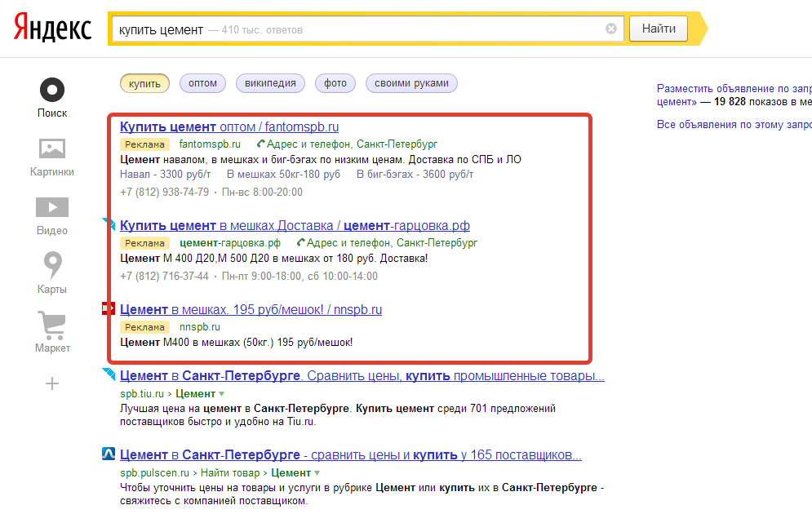Open the pulscen 165 поставщиков result title

[351, 455]
